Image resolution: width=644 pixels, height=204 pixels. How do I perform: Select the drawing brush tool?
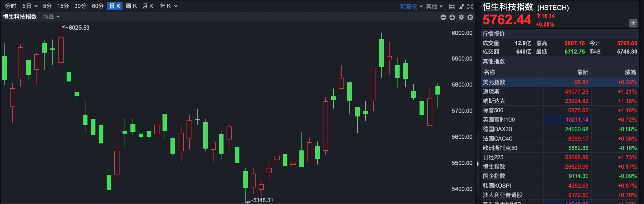[461, 6]
